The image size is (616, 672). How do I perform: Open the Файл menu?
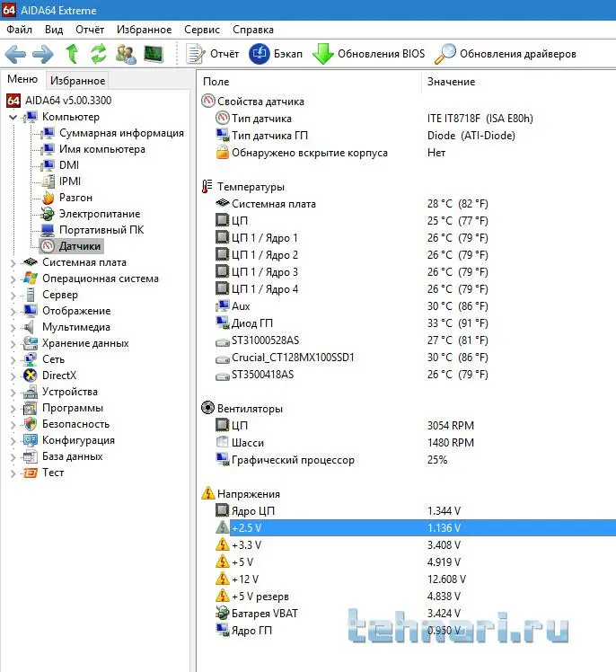tap(19, 30)
